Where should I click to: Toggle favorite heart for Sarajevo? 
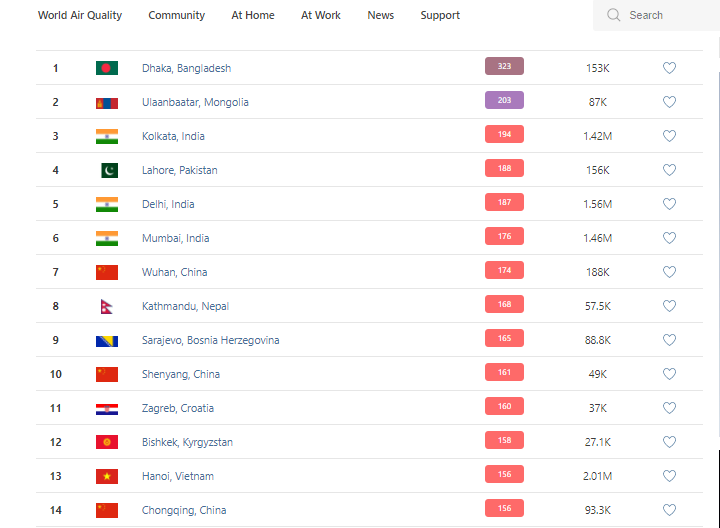click(670, 340)
